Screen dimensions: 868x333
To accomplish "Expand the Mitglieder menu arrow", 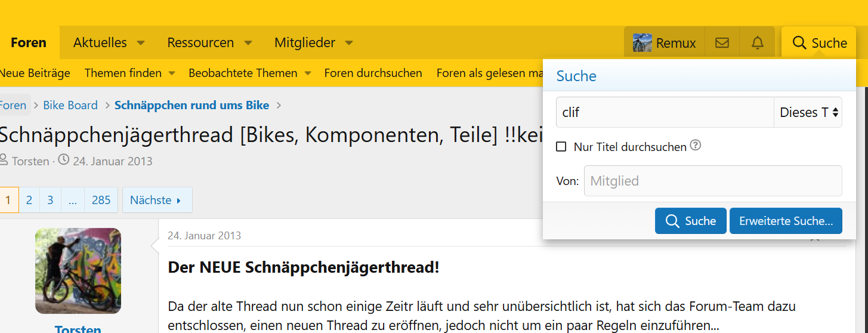I will pyautogui.click(x=349, y=43).
